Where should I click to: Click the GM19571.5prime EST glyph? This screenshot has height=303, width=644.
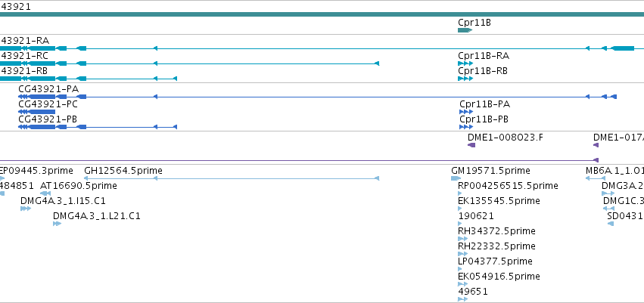click(456, 178)
